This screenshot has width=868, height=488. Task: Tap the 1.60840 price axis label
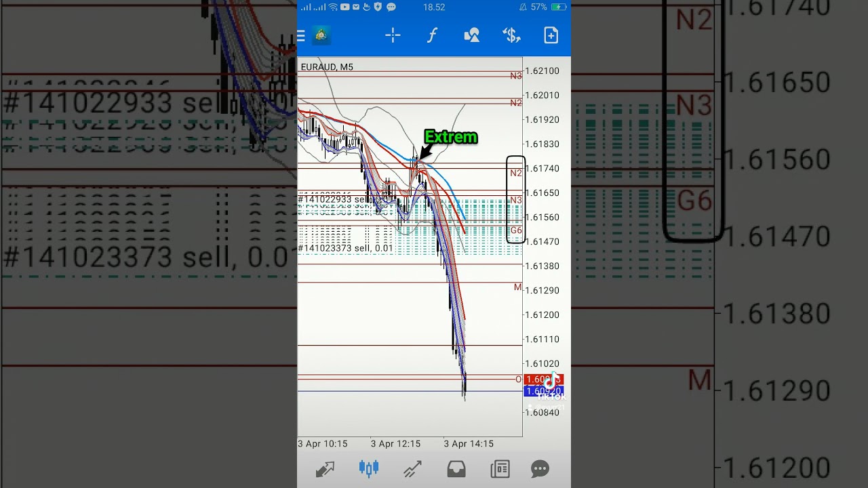[x=542, y=412]
